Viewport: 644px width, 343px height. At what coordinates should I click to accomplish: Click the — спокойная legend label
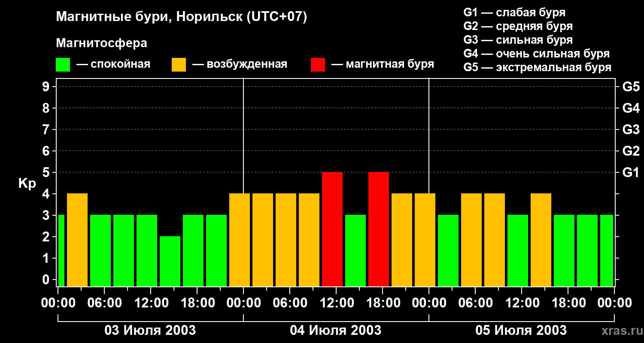coord(113,64)
